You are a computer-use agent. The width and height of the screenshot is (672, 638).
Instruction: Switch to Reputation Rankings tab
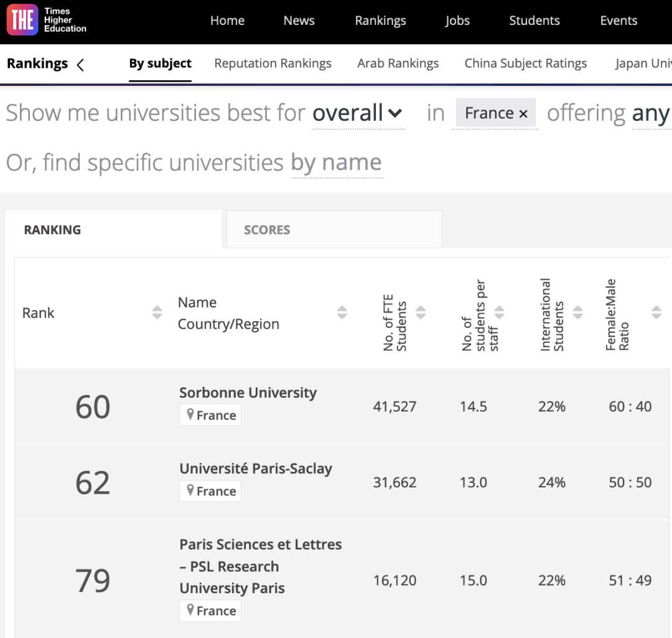(273, 63)
